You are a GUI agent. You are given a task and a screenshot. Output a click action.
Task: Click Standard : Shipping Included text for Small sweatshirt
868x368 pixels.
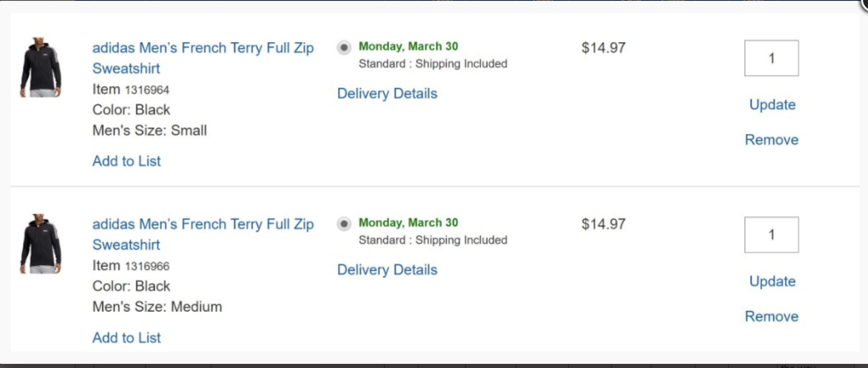(433, 64)
